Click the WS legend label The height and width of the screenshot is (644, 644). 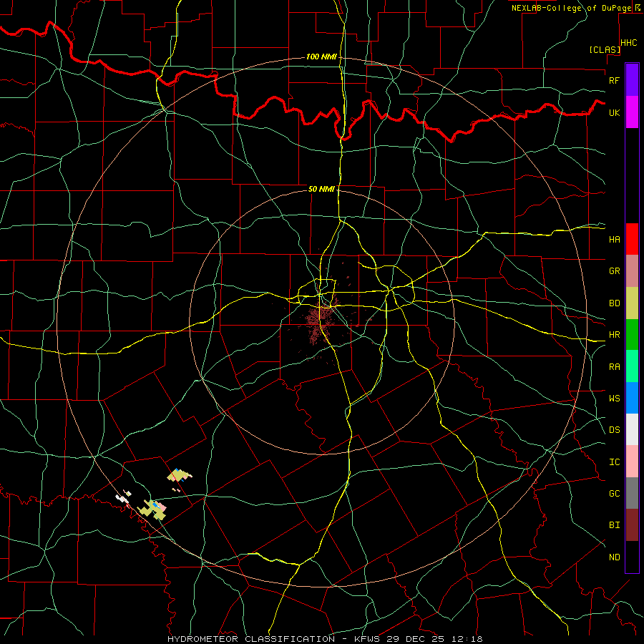(614, 398)
